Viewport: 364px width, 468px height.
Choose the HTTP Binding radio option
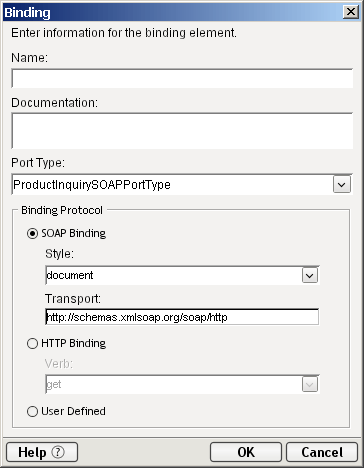pos(32,343)
